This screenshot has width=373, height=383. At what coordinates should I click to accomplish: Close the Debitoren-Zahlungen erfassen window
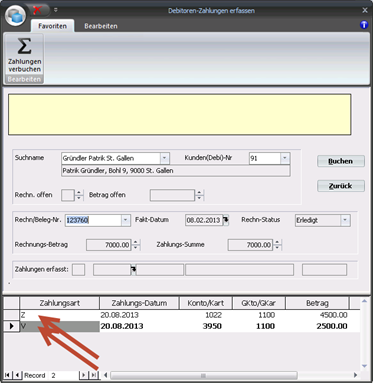click(x=365, y=10)
